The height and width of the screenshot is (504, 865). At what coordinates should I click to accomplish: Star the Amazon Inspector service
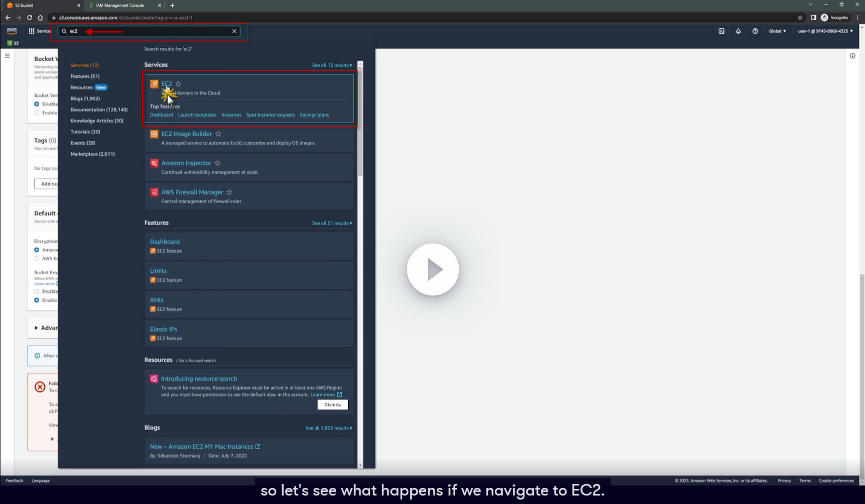[218, 163]
